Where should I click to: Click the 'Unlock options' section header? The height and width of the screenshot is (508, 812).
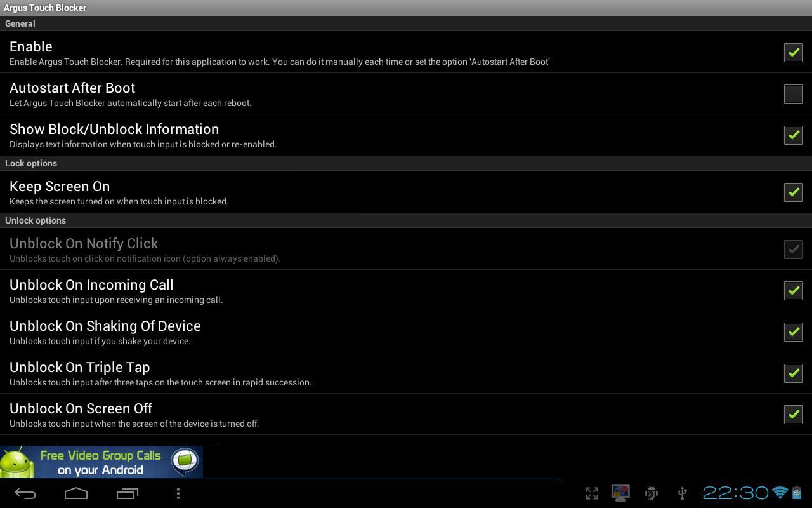pyautogui.click(x=36, y=220)
